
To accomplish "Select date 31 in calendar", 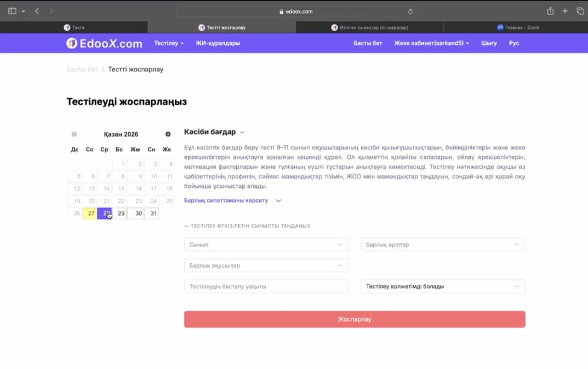I will coord(152,213).
